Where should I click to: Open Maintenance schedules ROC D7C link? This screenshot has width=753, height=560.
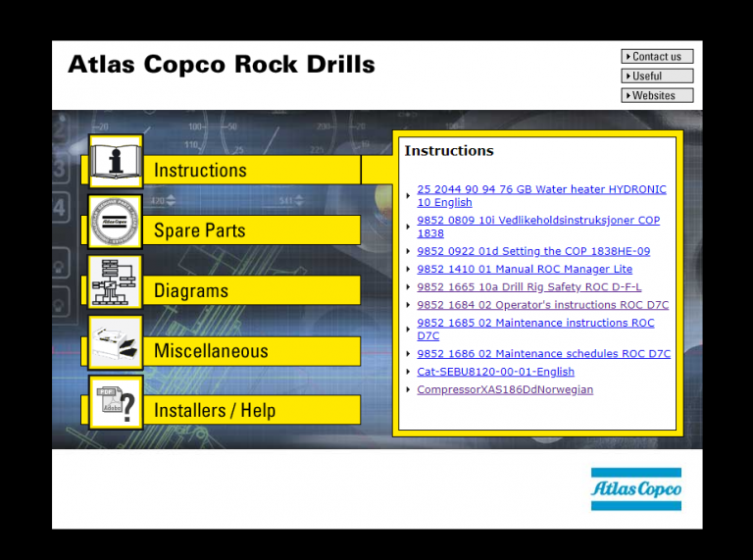click(543, 353)
